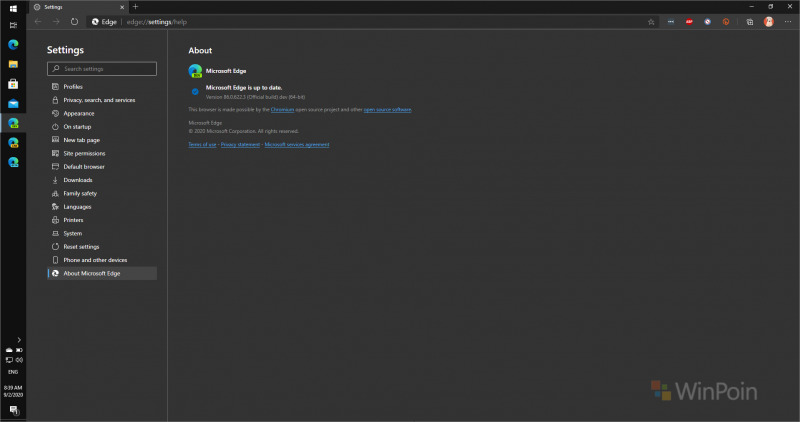Open the Action Center notifications icon

(14, 410)
